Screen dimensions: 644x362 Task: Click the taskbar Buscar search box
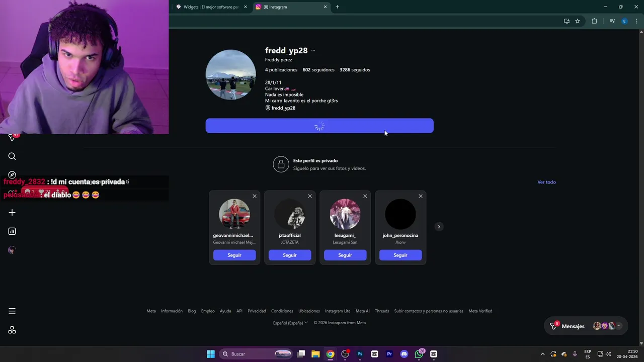point(257,354)
